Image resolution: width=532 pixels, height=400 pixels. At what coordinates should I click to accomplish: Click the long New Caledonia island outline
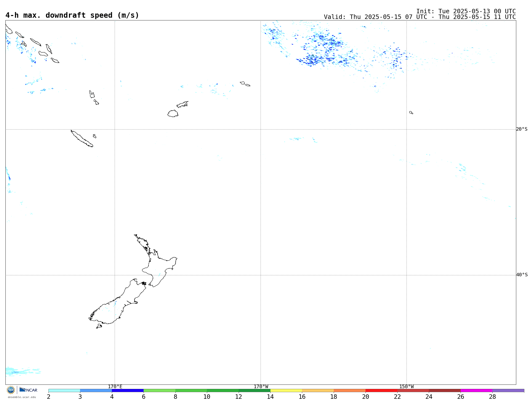pos(82,139)
